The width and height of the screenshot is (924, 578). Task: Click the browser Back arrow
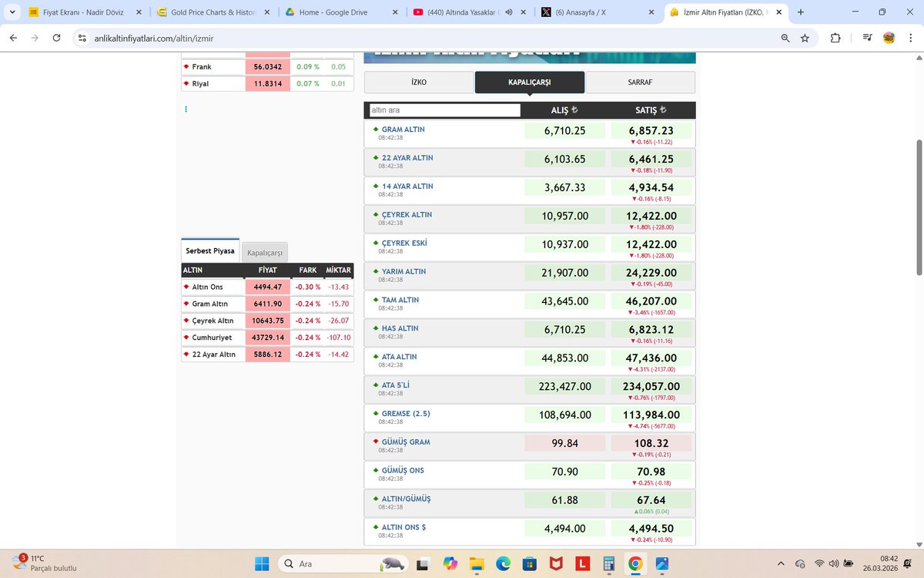pyautogui.click(x=13, y=38)
